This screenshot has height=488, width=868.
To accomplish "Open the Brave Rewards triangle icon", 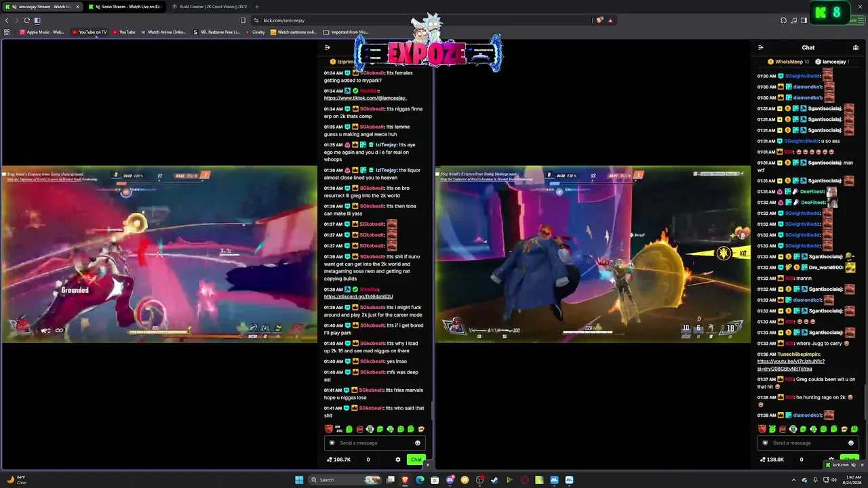I will (610, 20).
